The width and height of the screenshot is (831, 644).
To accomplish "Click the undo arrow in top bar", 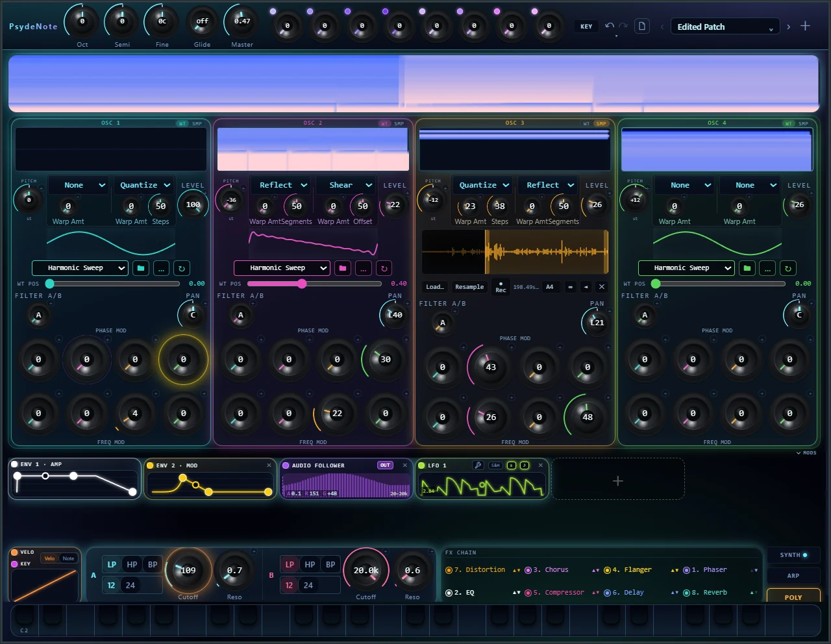I will [x=609, y=26].
